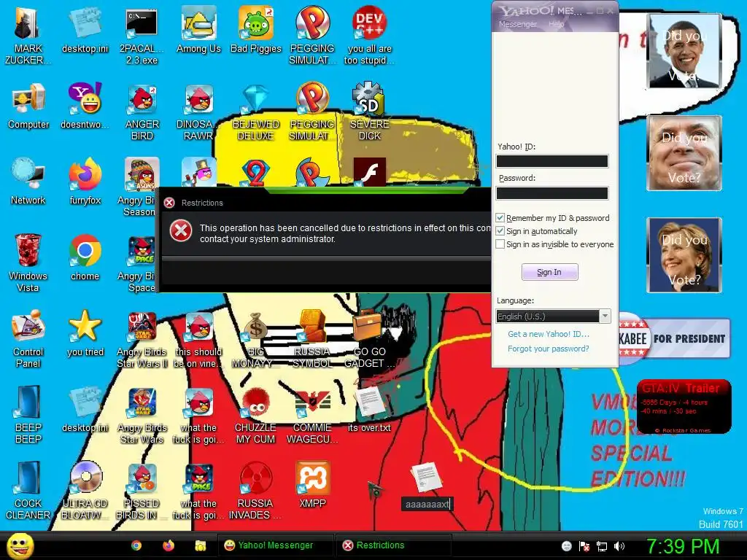
Task: Click the McCain 'Did you Vote?' gadget
Action: coord(684,153)
